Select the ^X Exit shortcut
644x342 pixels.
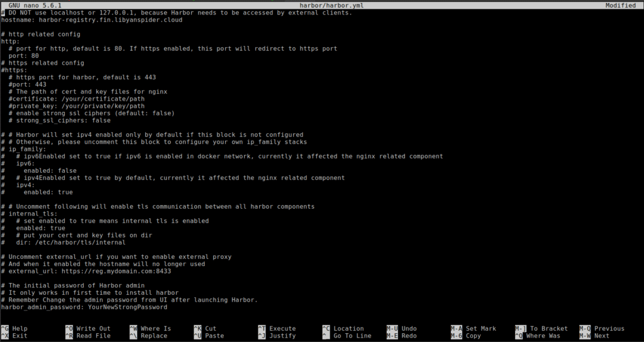pyautogui.click(x=14, y=336)
